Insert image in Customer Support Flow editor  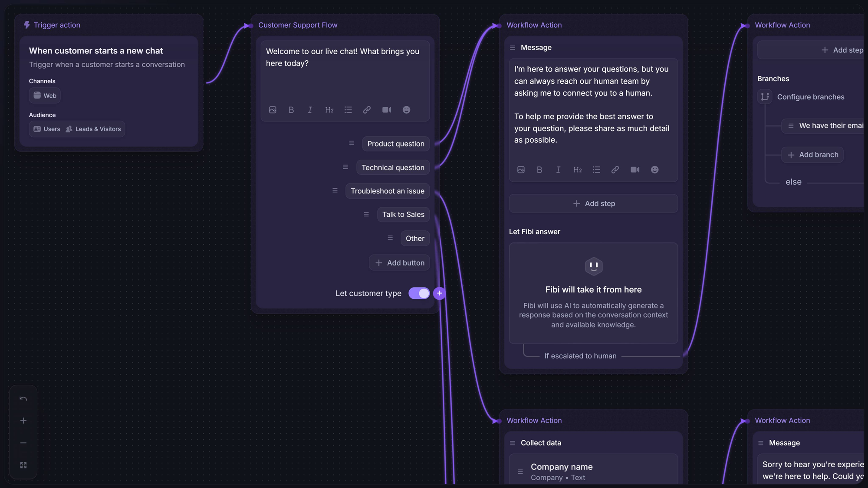pyautogui.click(x=273, y=110)
